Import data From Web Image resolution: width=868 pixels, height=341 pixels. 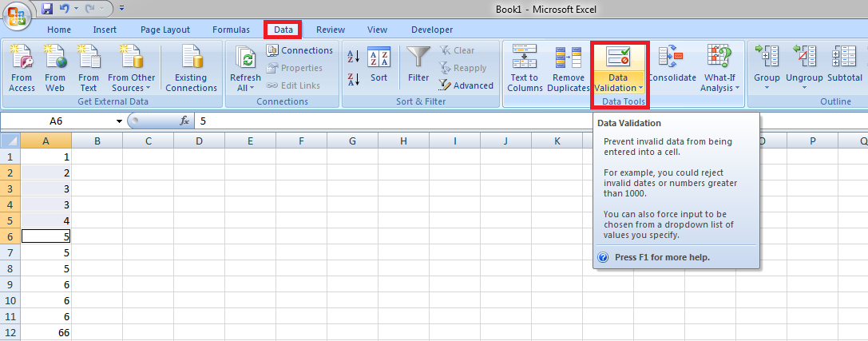55,69
